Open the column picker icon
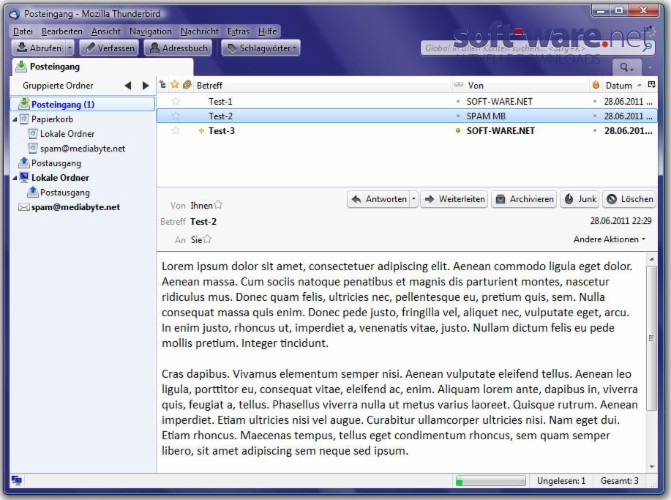The width and height of the screenshot is (671, 500). (x=651, y=85)
